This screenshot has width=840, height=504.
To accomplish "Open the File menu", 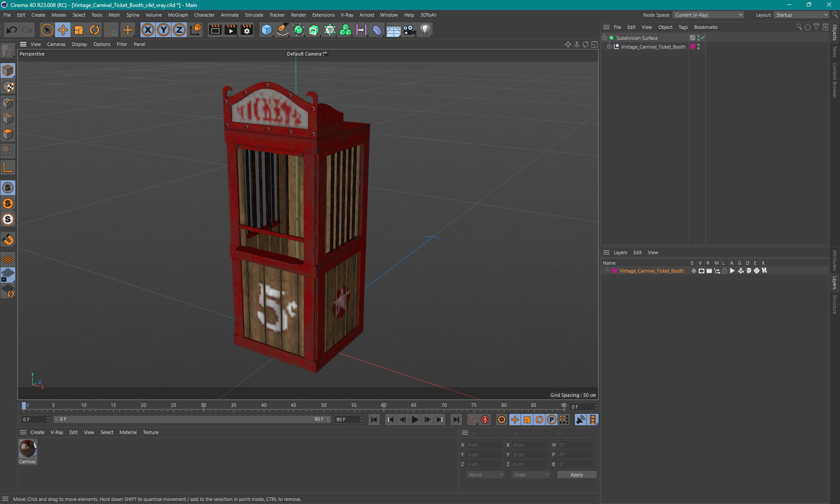I will [7, 15].
